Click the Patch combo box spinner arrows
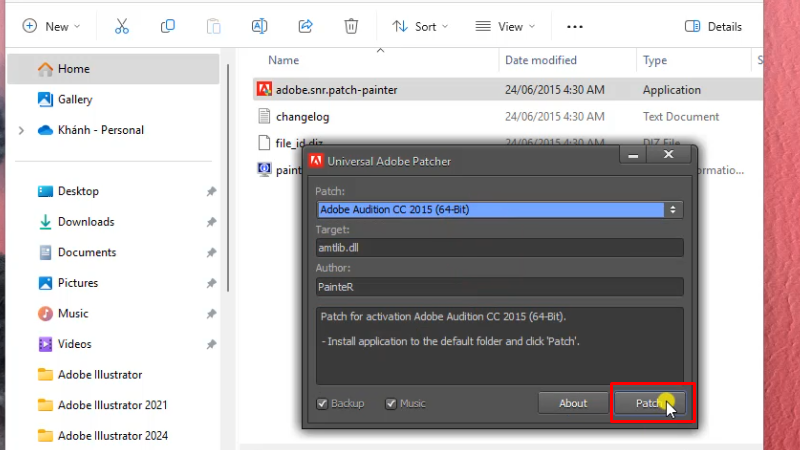800x450 pixels. point(673,210)
